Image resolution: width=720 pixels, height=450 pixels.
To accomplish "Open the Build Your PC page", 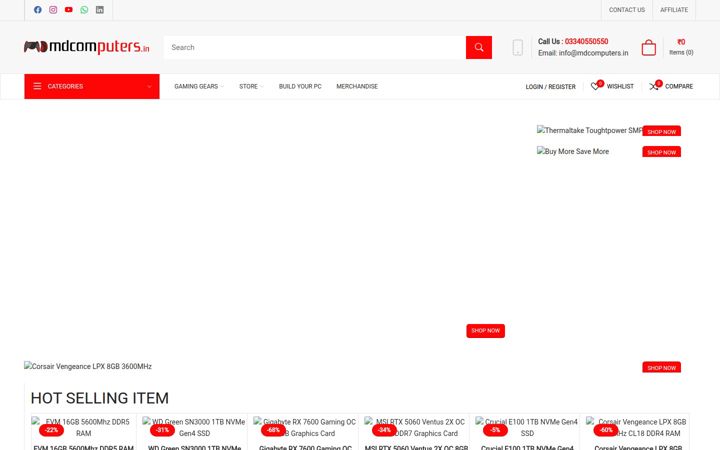I will point(300,86).
